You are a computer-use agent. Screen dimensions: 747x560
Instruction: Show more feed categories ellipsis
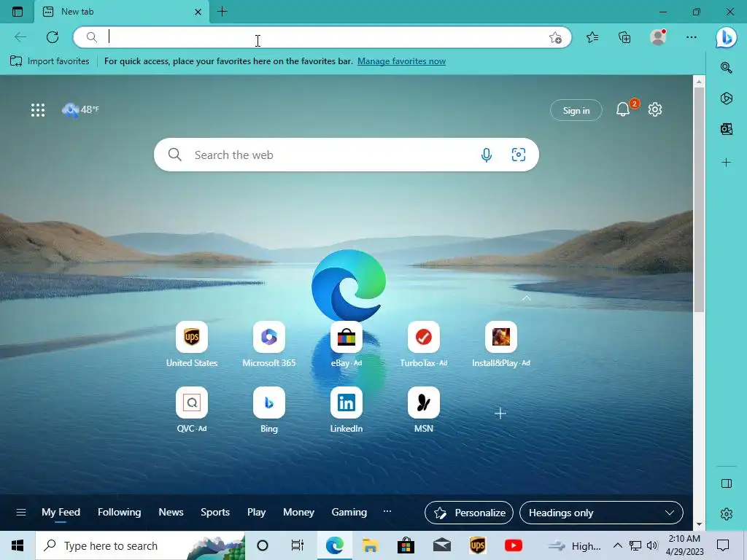[x=387, y=511]
